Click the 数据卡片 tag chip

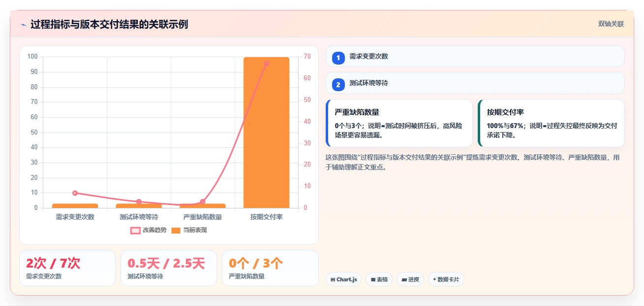tap(446, 279)
